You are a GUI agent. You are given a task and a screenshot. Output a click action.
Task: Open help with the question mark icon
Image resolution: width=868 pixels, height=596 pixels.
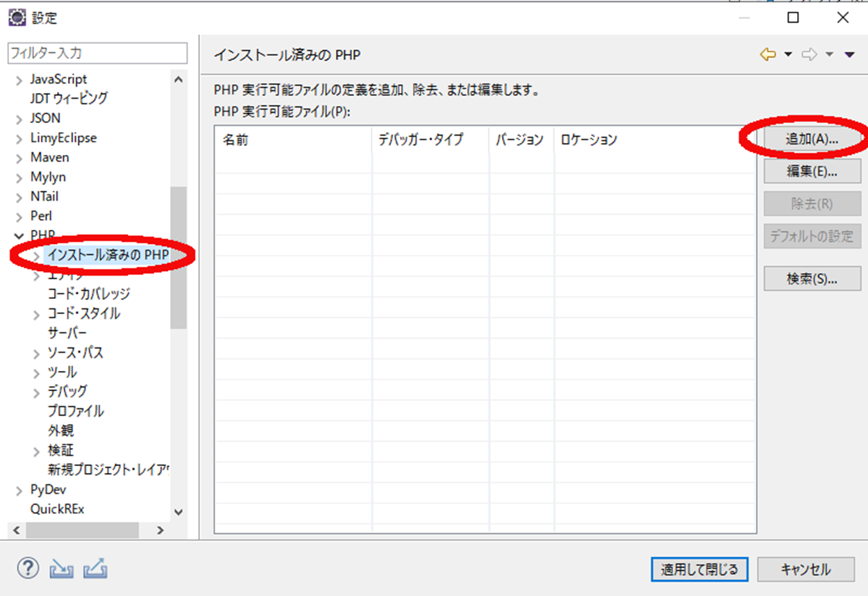click(28, 568)
